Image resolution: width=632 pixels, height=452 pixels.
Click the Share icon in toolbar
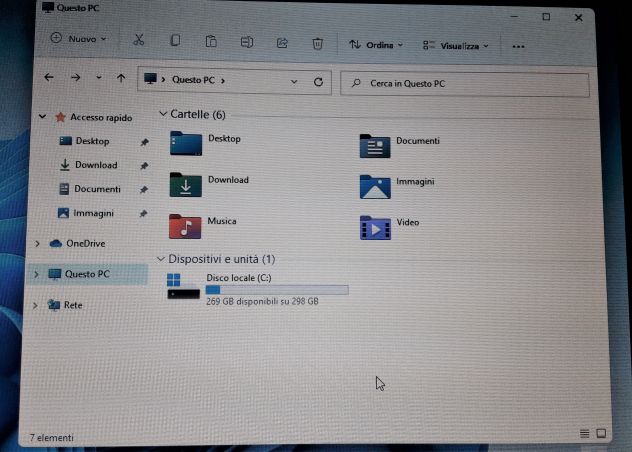pyautogui.click(x=282, y=43)
